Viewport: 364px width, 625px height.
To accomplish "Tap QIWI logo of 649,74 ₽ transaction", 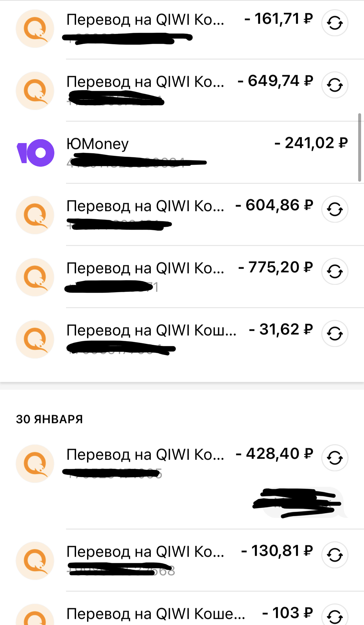I will click(35, 91).
